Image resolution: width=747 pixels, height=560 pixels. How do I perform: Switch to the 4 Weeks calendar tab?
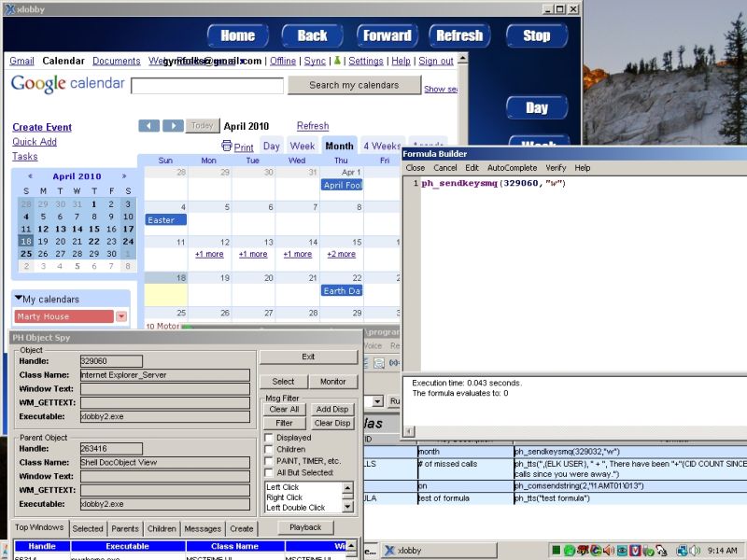382,146
